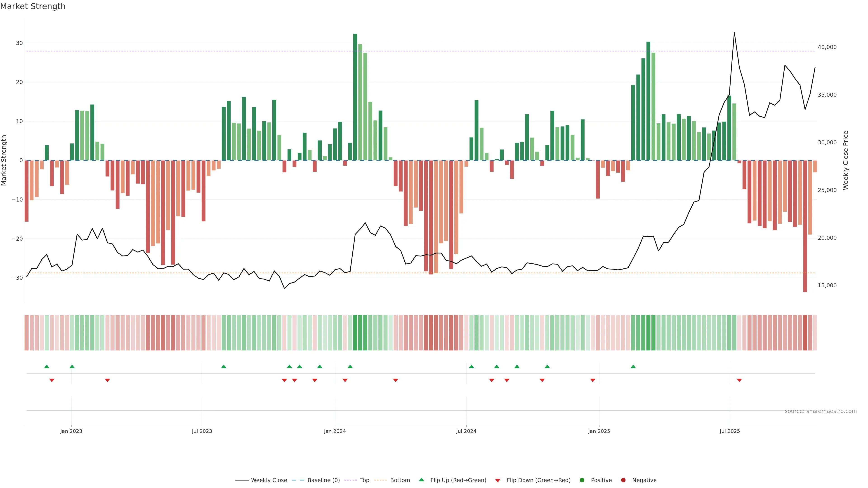868x488 pixels.
Task: Click the tallest green bar above 30
Action: coord(355,97)
